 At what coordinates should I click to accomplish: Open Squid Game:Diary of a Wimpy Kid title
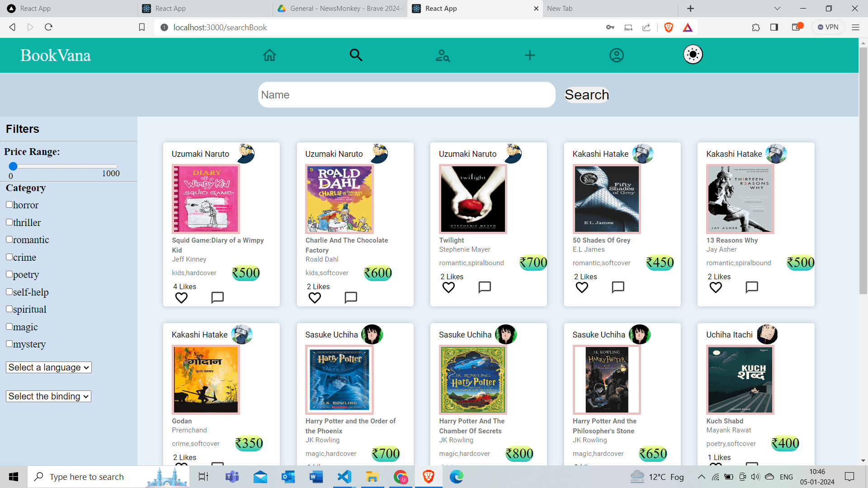218,245
